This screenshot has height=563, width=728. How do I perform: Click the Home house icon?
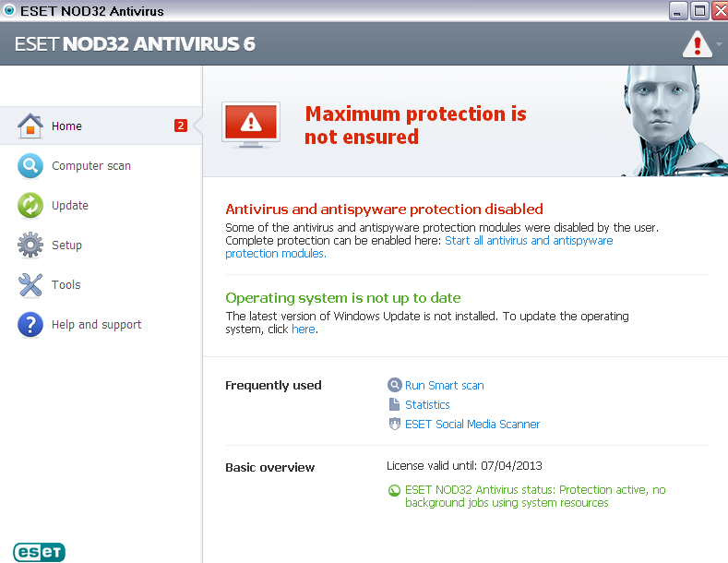pyautogui.click(x=30, y=126)
